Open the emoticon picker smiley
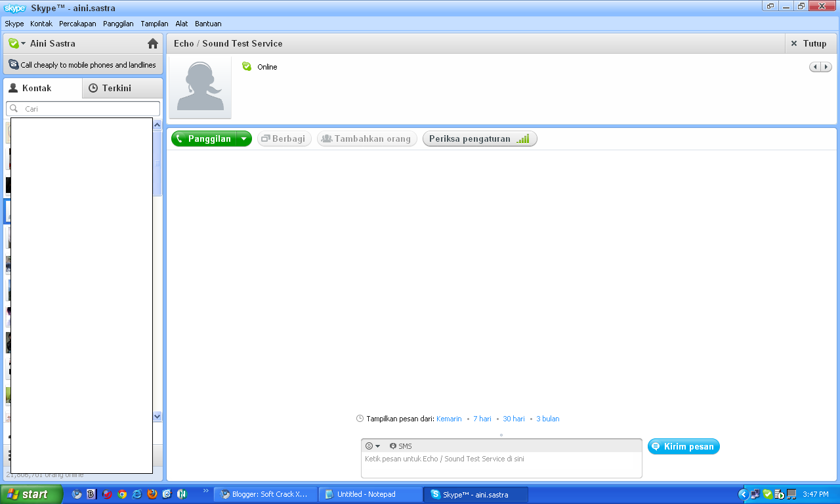This screenshot has width=840, height=504. [x=369, y=446]
